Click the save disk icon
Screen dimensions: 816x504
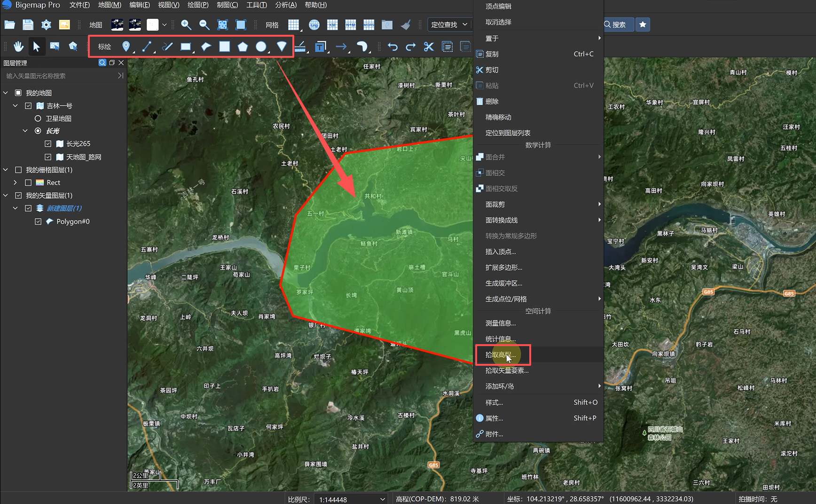[28, 25]
